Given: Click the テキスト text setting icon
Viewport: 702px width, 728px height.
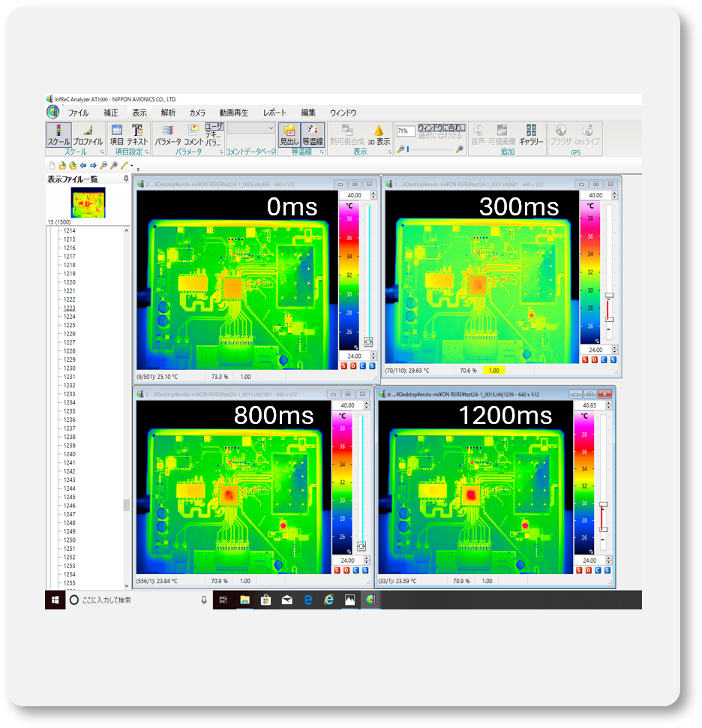Looking at the screenshot, I should click(137, 135).
